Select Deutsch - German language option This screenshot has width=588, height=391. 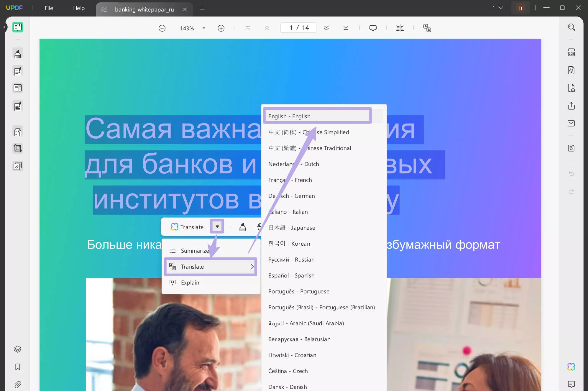point(291,196)
